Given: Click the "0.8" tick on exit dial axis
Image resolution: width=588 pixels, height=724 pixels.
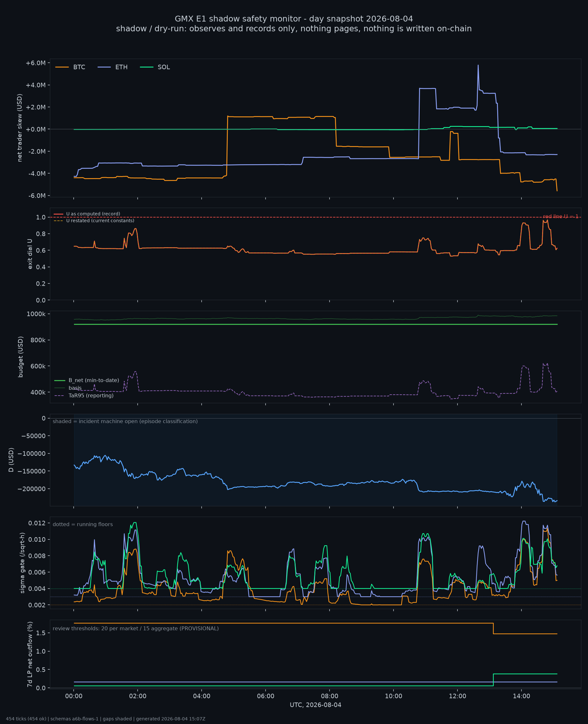Looking at the screenshot, I should coord(41,234).
